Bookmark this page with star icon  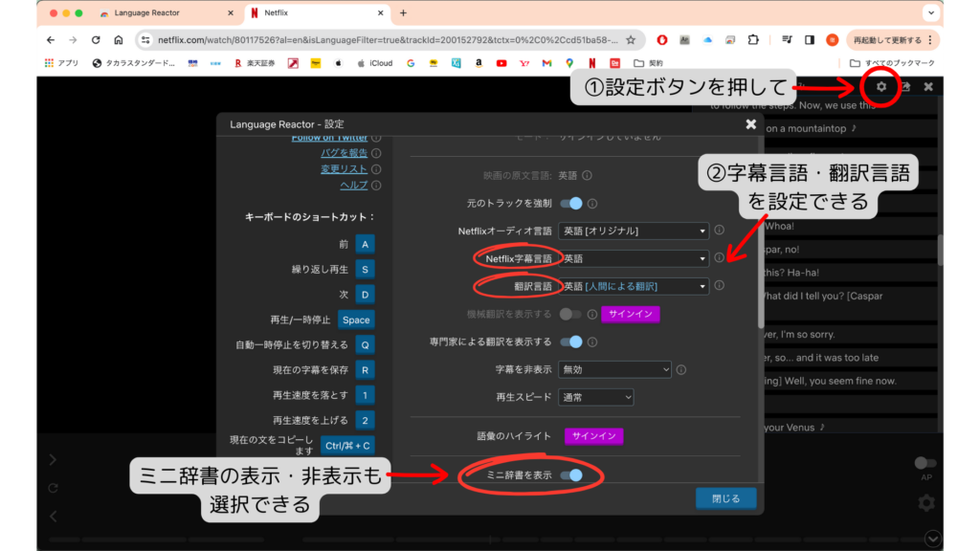631,40
